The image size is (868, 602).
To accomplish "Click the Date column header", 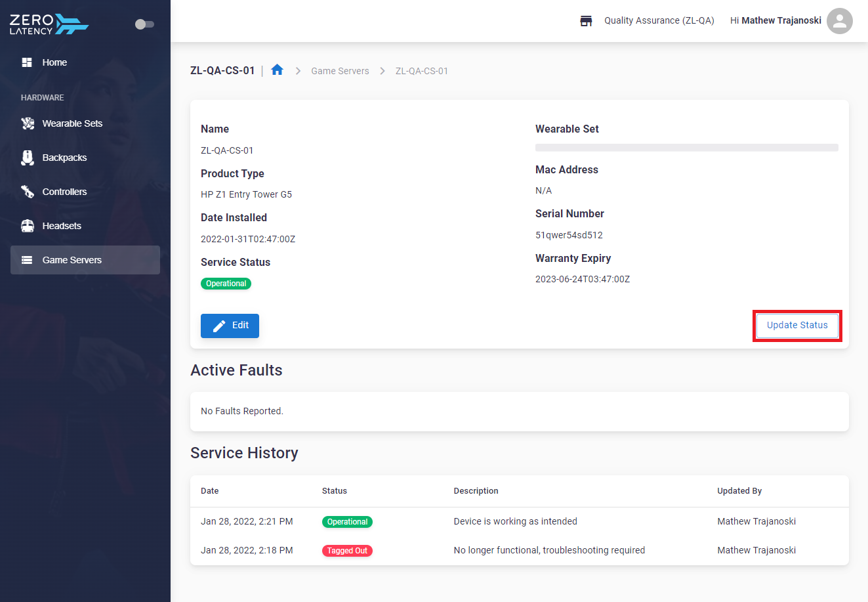I will click(x=210, y=491).
